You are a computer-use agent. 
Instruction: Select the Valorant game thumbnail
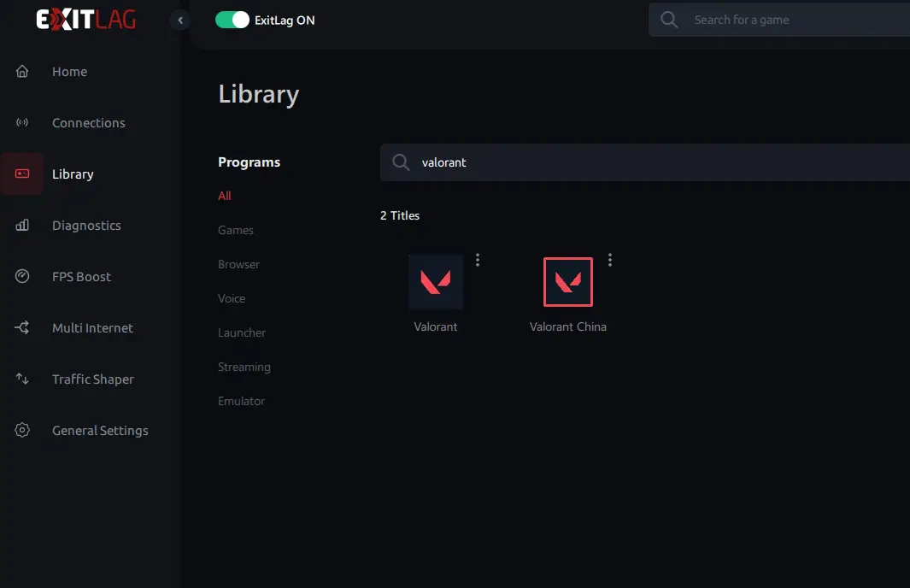436,282
